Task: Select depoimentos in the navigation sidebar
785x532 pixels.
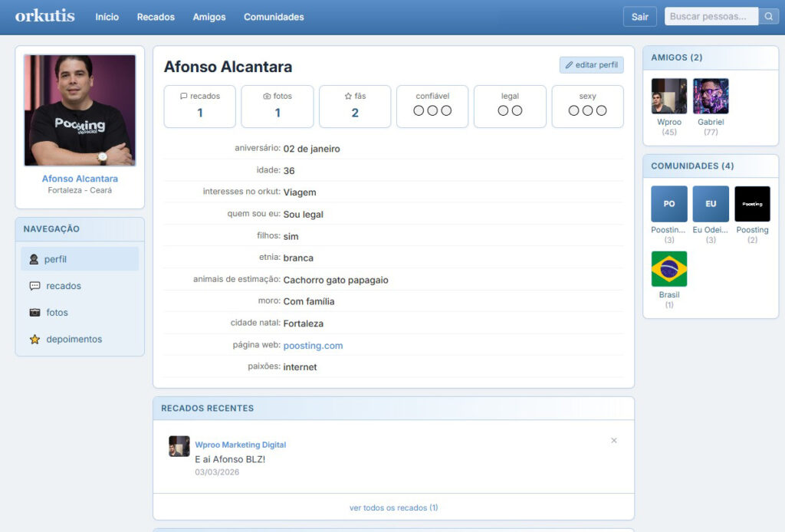Action: 74,339
